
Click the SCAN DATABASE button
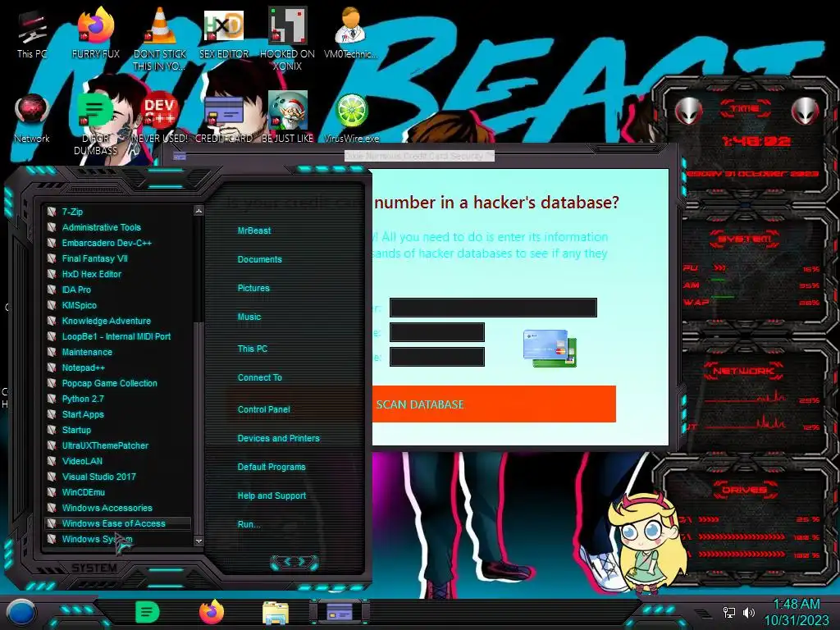pyautogui.click(x=494, y=404)
